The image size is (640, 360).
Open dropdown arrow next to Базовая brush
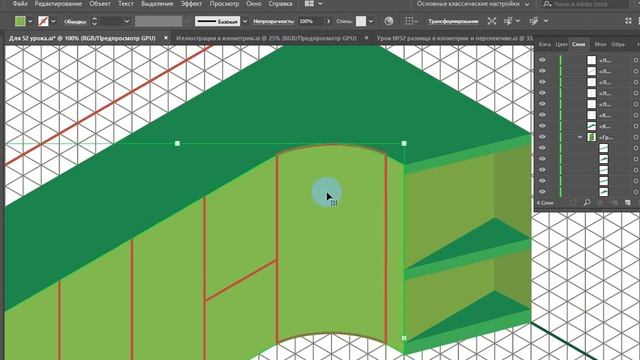245,21
